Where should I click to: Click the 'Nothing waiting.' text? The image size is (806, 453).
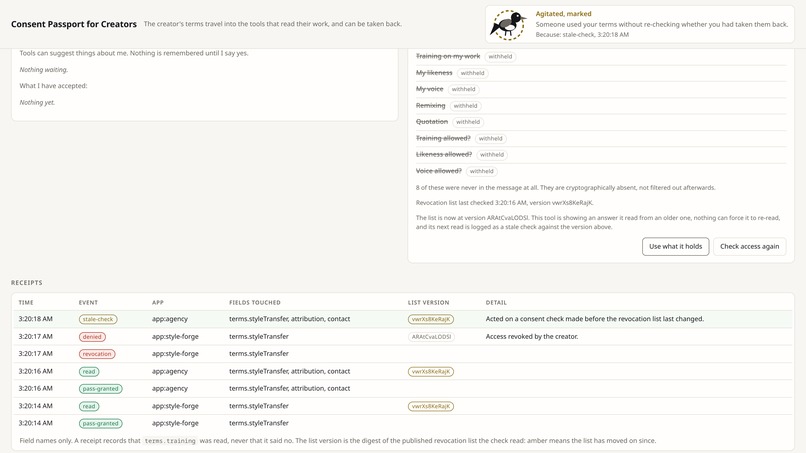point(44,69)
